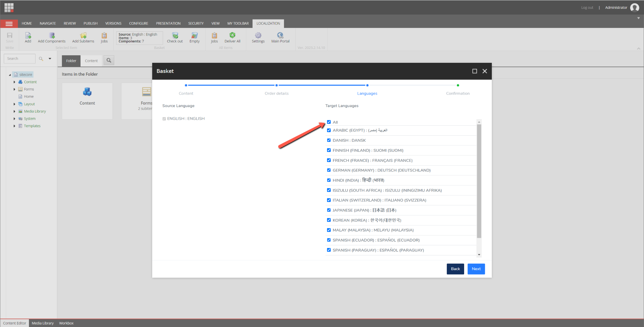Open the Content Editor bottom tab
This screenshot has width=644, height=327.
[x=14, y=323]
